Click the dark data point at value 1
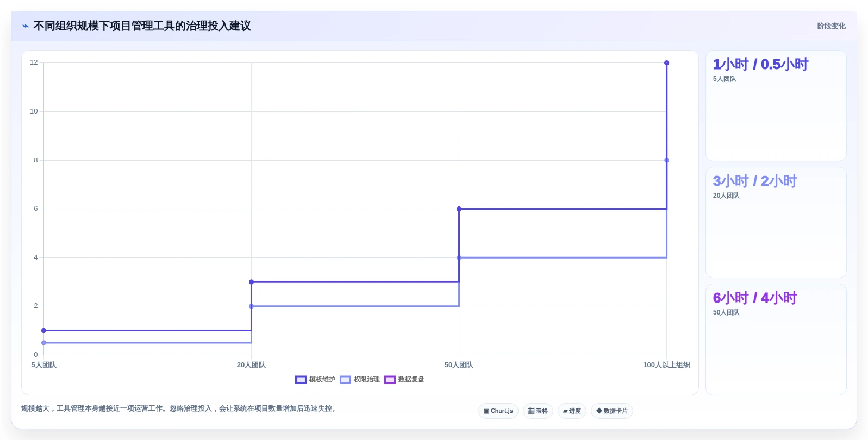868x440 pixels. pos(43,330)
